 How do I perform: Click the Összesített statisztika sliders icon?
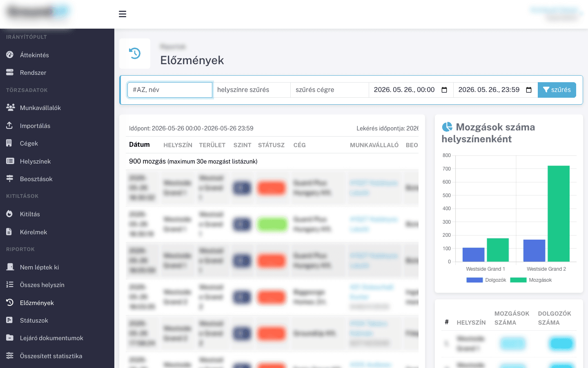click(x=10, y=356)
